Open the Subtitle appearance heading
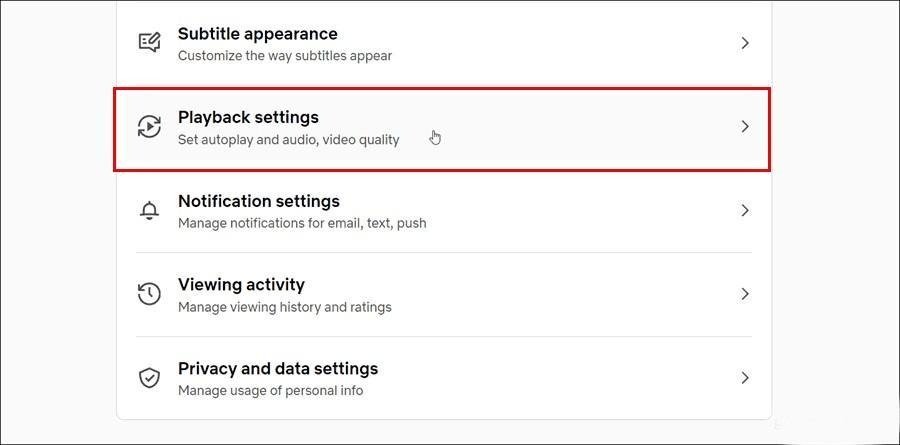Screen dimensions: 900x445 click(x=257, y=34)
